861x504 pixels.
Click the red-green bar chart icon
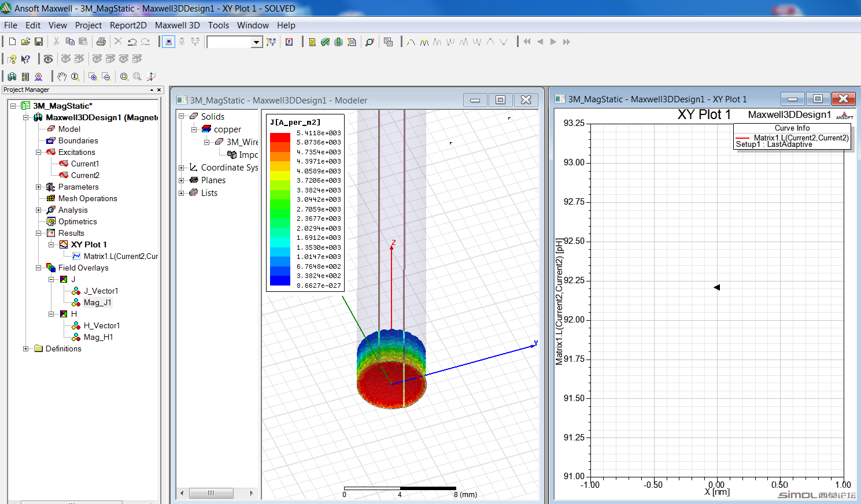tap(25, 76)
